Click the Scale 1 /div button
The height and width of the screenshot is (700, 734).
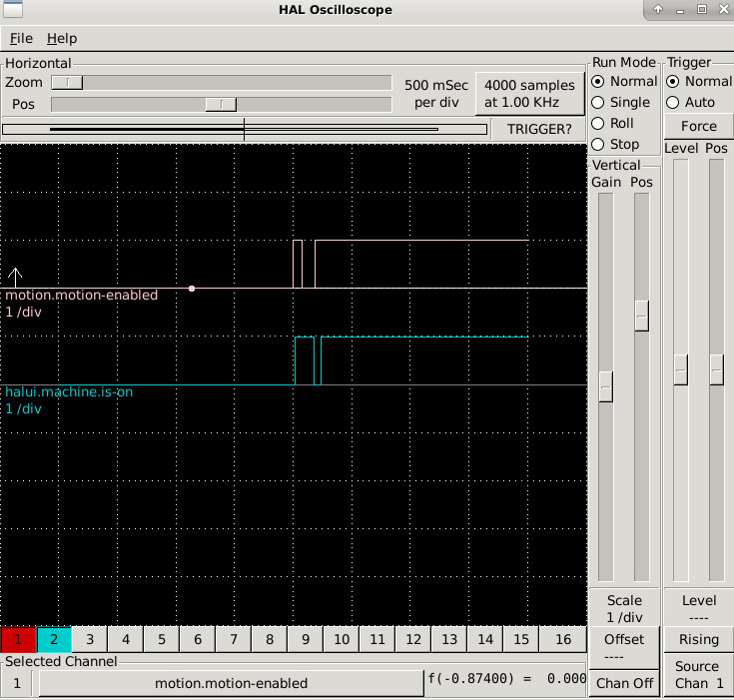624,609
